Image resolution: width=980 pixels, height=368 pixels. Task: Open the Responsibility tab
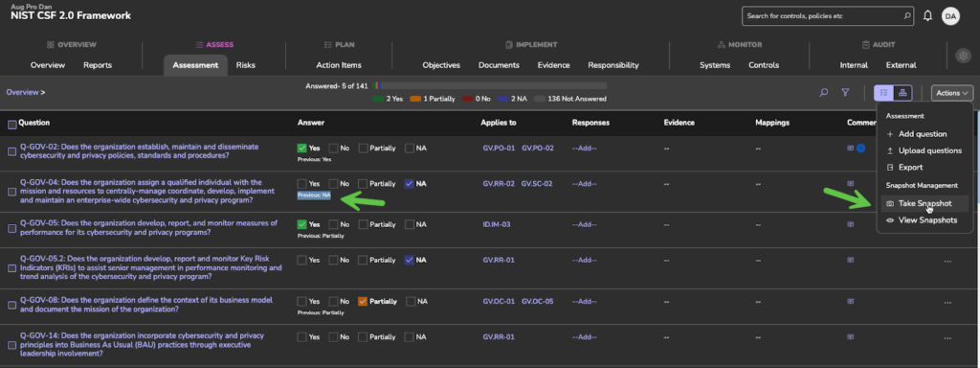pos(613,65)
